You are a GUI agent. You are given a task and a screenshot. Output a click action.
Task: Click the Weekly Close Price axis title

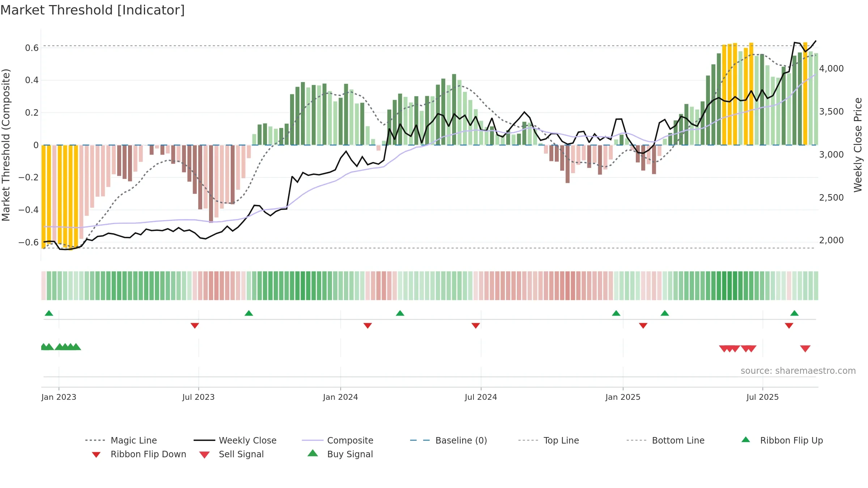point(858,145)
